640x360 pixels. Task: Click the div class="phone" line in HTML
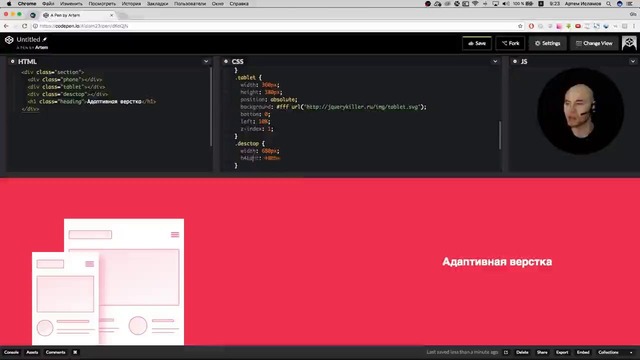tap(65, 80)
